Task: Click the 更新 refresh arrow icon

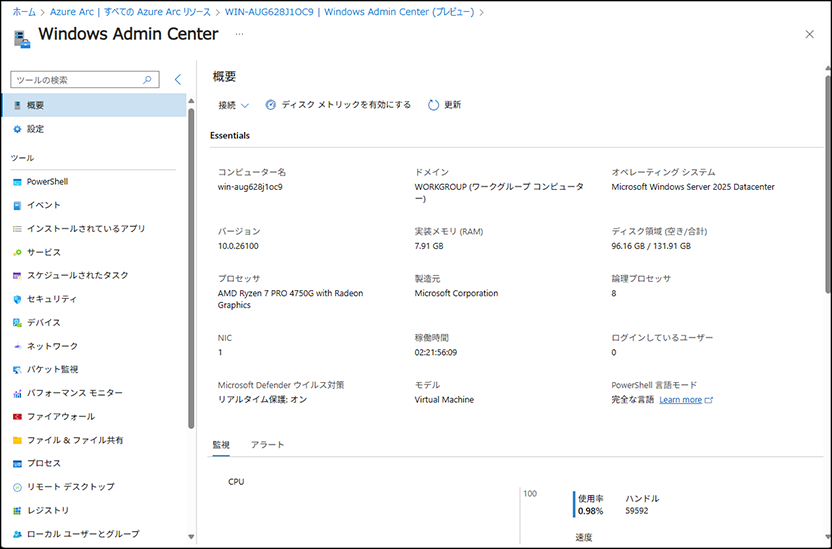Action: pos(434,105)
